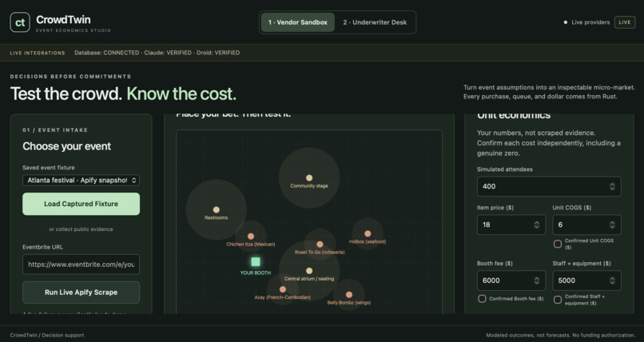Click the green Live providers dot

[566, 22]
